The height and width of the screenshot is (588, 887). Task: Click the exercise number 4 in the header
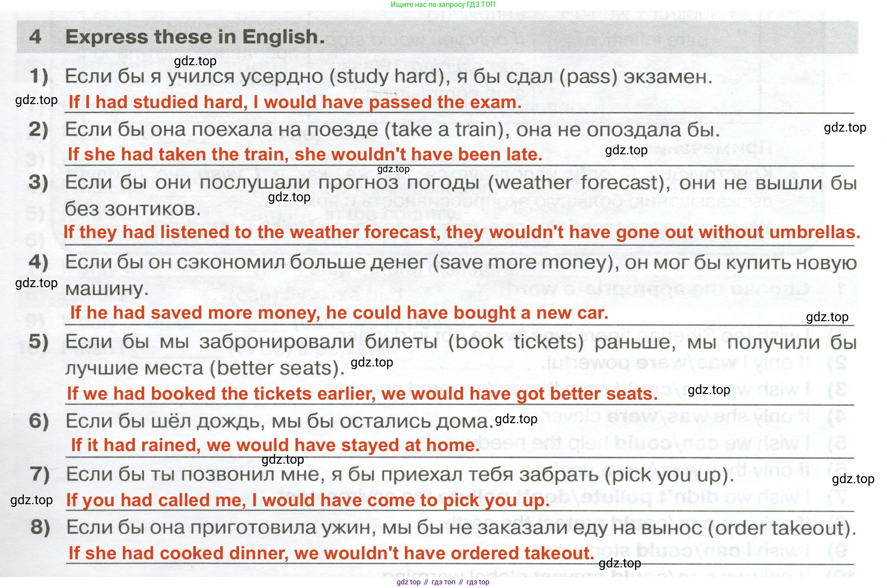[x=35, y=37]
